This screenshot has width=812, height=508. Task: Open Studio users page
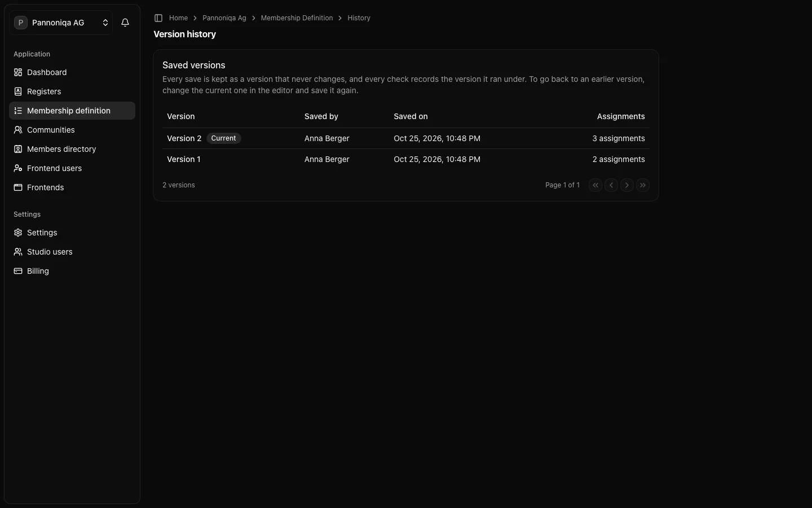coord(72,252)
